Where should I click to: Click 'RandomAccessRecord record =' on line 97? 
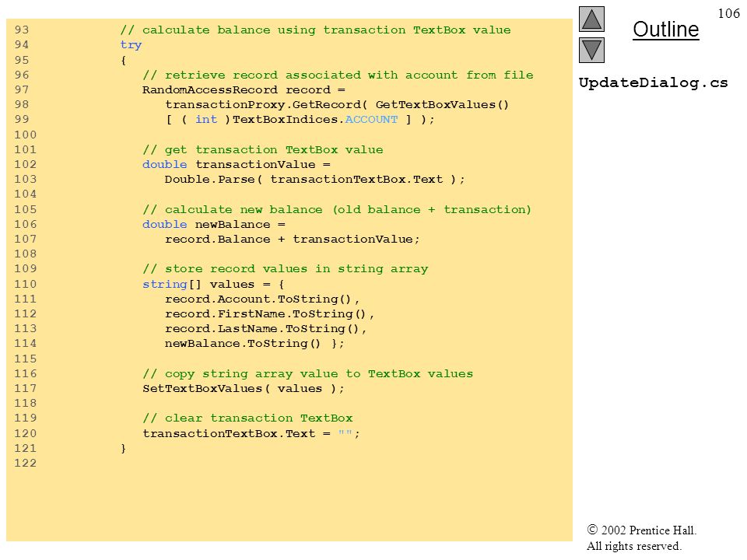[x=244, y=90]
